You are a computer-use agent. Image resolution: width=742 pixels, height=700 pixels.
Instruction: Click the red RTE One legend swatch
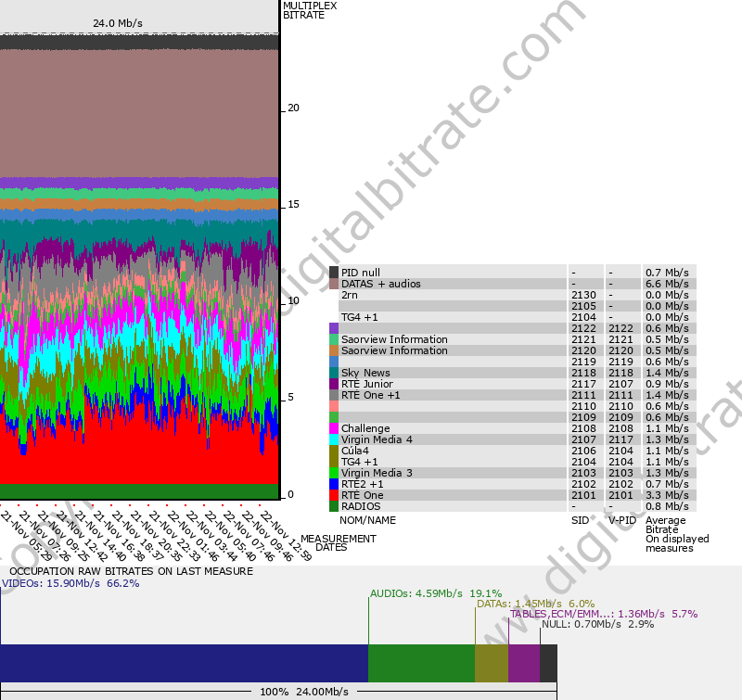pos(334,495)
